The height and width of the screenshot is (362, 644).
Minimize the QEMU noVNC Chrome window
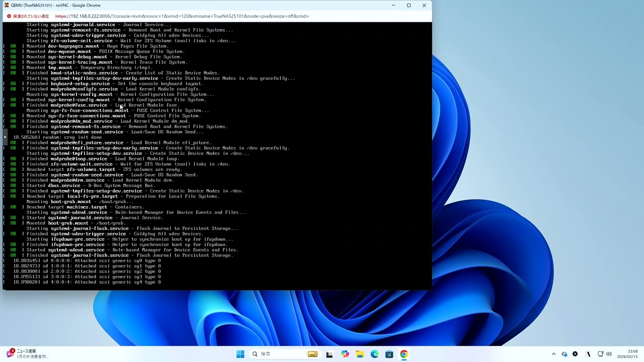pos(393,5)
